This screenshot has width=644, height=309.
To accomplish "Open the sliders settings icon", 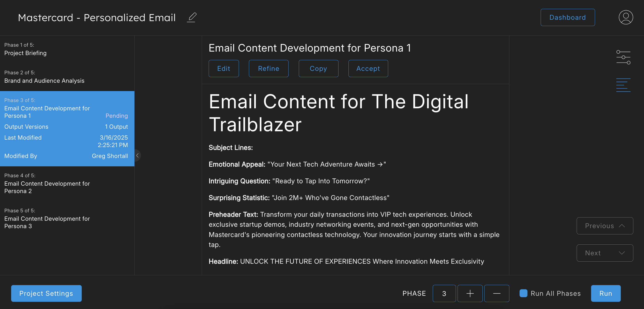I will 623,57.
